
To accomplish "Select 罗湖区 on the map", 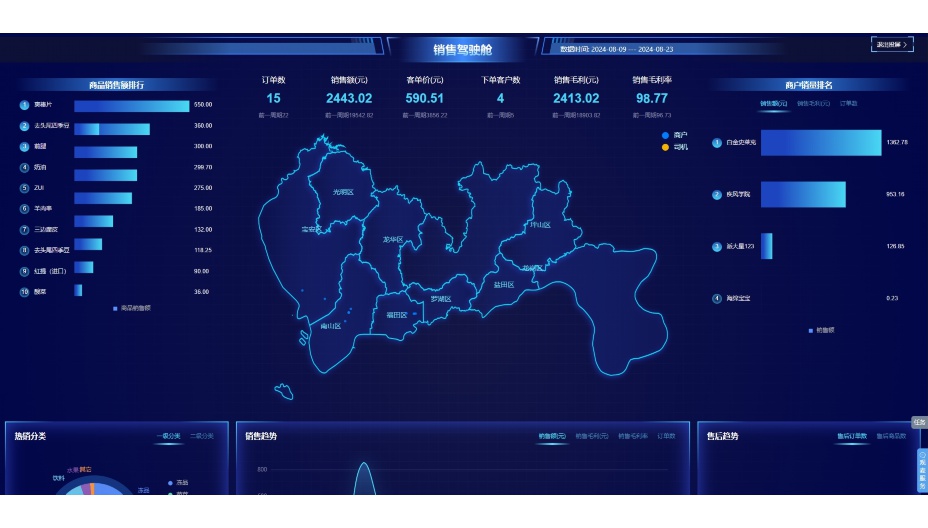I will (x=441, y=299).
